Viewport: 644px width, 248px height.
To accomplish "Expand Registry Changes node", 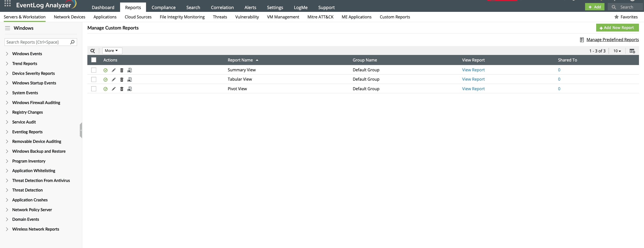I will (x=7, y=112).
